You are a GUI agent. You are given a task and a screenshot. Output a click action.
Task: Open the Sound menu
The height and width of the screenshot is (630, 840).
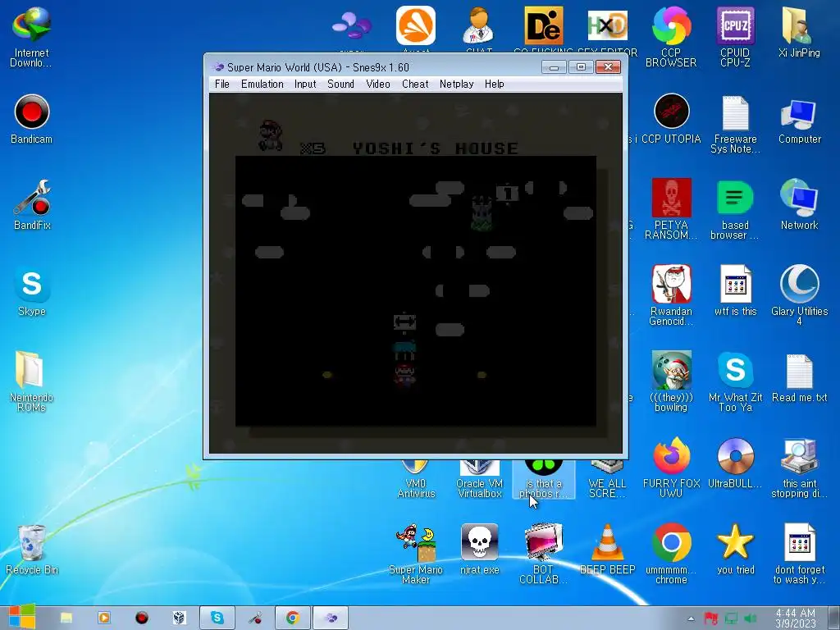[x=340, y=84]
